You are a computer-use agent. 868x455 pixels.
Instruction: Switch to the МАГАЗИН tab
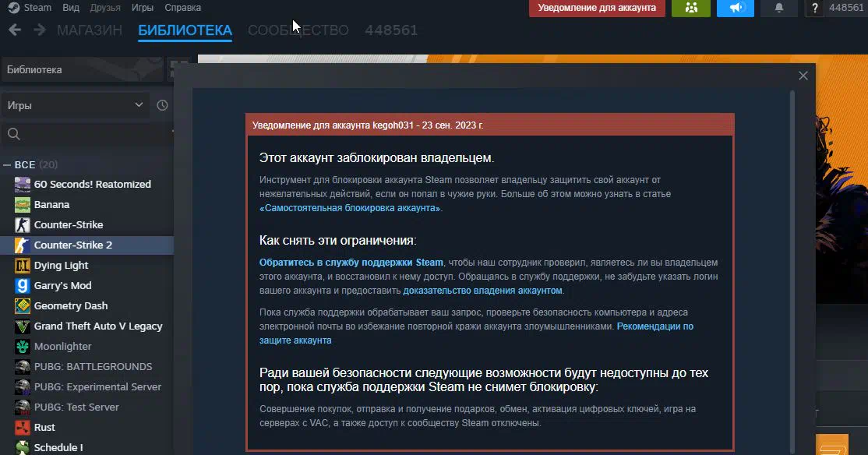point(90,30)
